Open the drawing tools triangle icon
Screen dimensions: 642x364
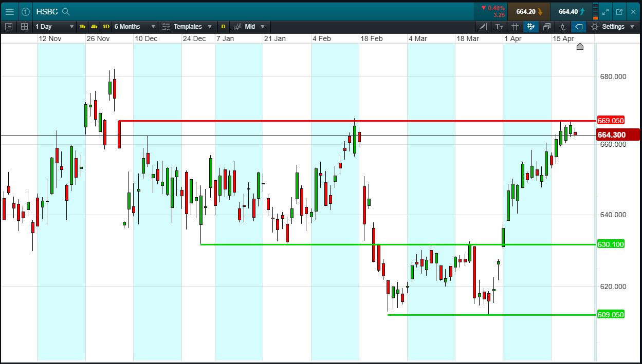click(x=483, y=26)
